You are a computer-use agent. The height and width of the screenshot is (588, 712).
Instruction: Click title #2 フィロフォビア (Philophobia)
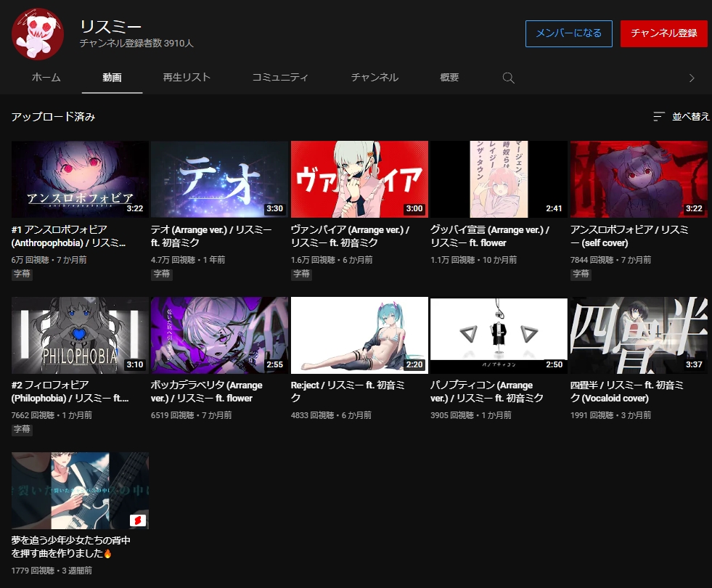coord(70,391)
